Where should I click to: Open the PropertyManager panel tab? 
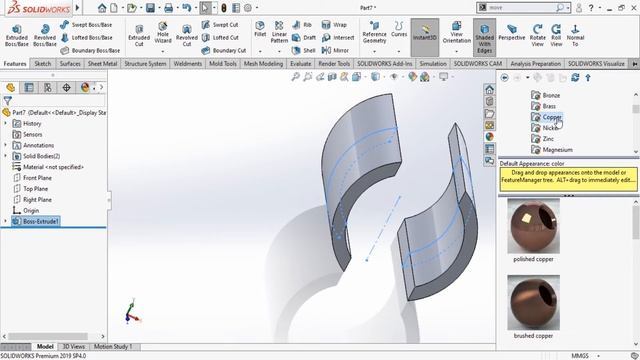coord(29,87)
